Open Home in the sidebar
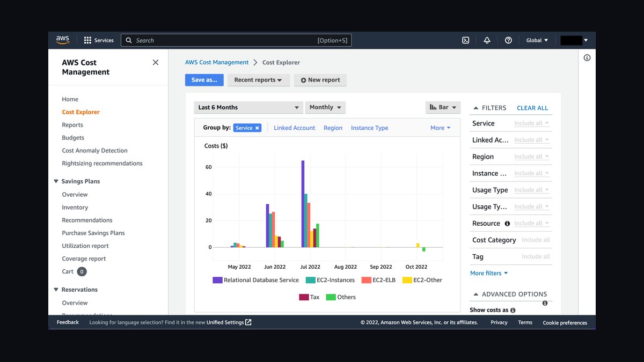 click(70, 99)
